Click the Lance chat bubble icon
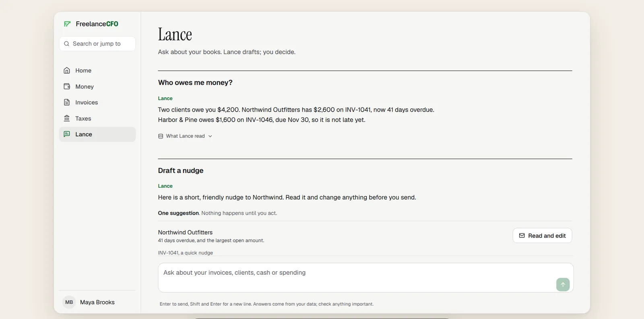Image resolution: width=644 pixels, height=319 pixels. tap(67, 134)
